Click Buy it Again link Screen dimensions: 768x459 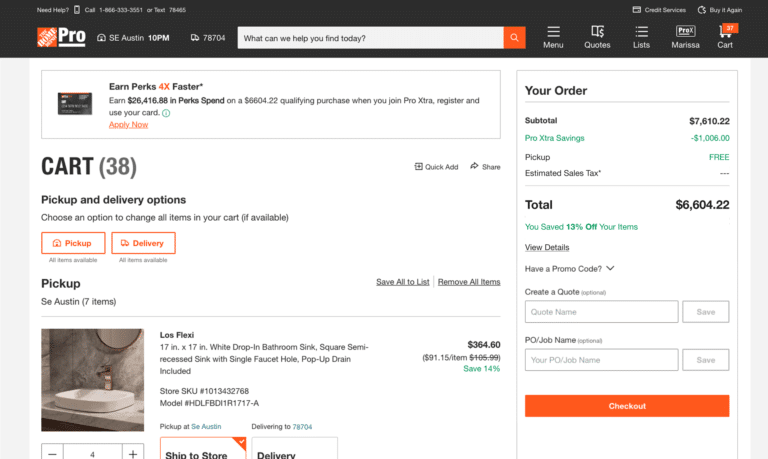pyautogui.click(x=720, y=10)
